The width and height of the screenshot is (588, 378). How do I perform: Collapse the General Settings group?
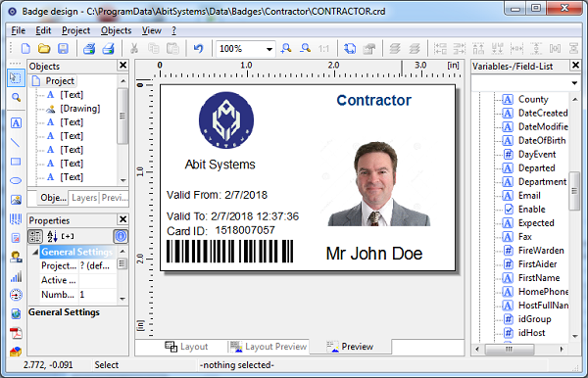tap(35, 252)
